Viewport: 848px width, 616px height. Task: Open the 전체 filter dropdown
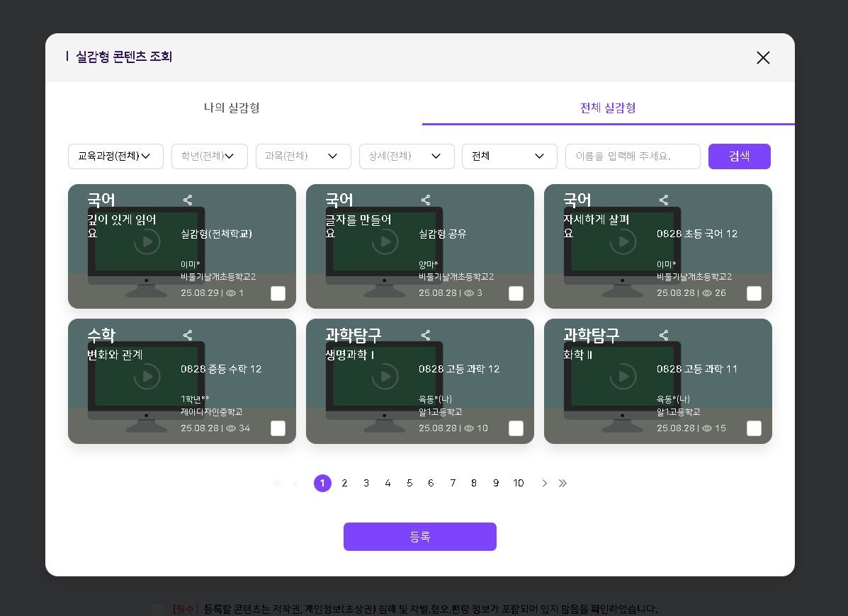[x=509, y=156]
